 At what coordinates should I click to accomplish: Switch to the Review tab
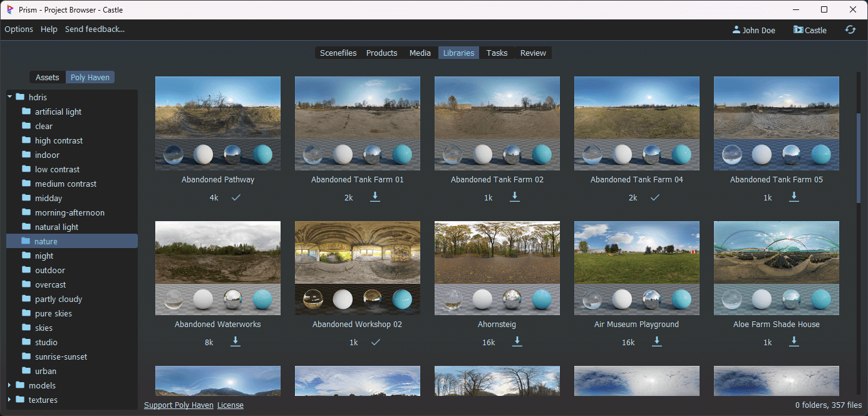(x=534, y=53)
